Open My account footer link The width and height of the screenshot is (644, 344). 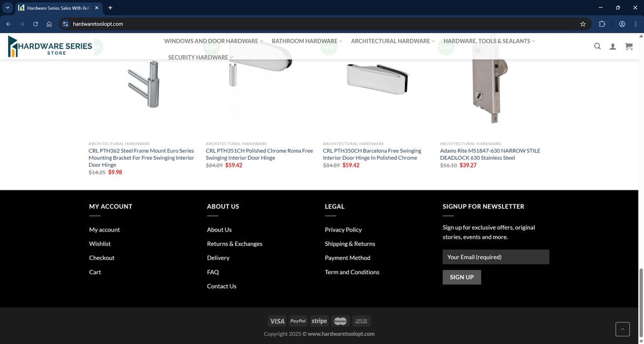[x=104, y=230]
